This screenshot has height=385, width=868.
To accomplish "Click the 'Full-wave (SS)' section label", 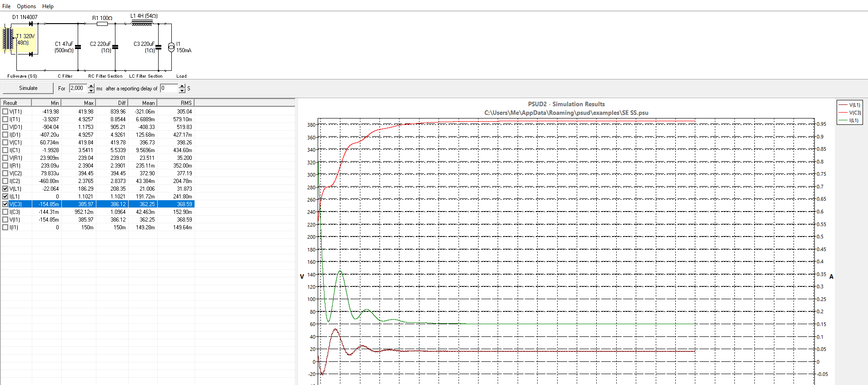I will (x=22, y=76).
